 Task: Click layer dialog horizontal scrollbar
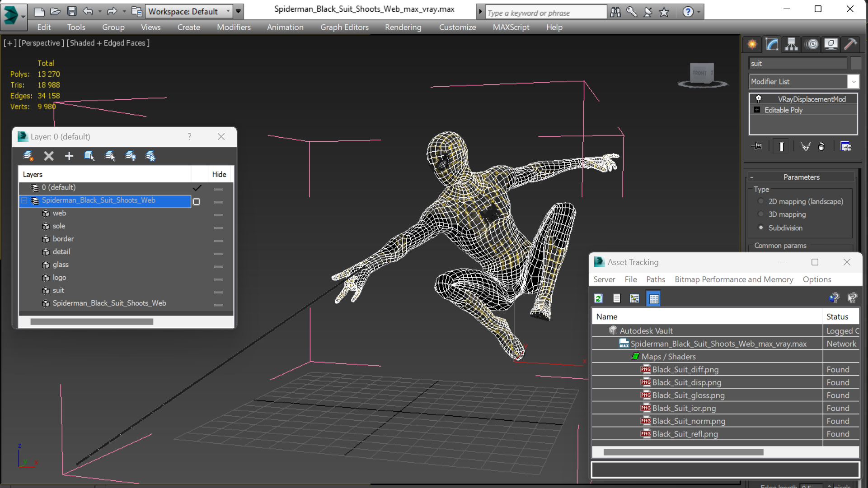coord(92,322)
